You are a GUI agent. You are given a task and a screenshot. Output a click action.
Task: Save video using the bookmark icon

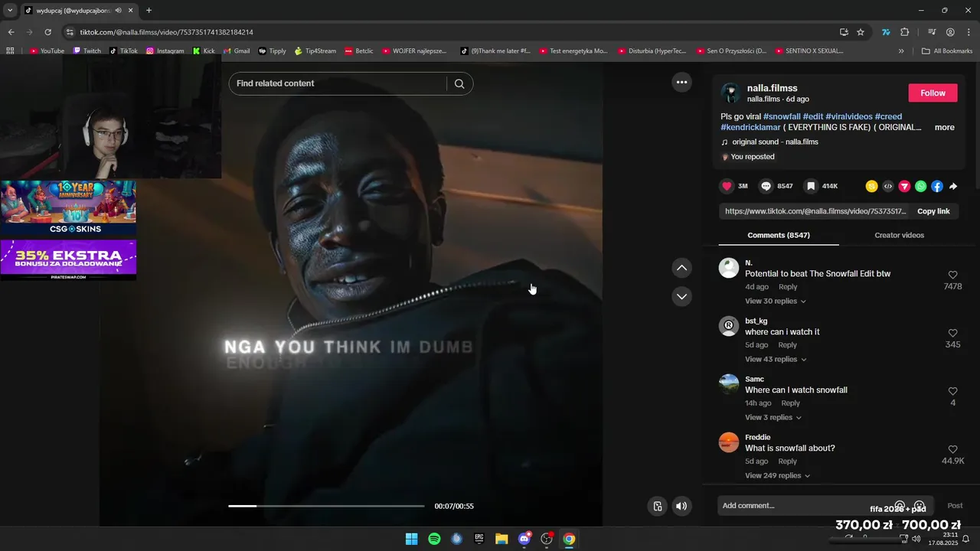pyautogui.click(x=811, y=186)
